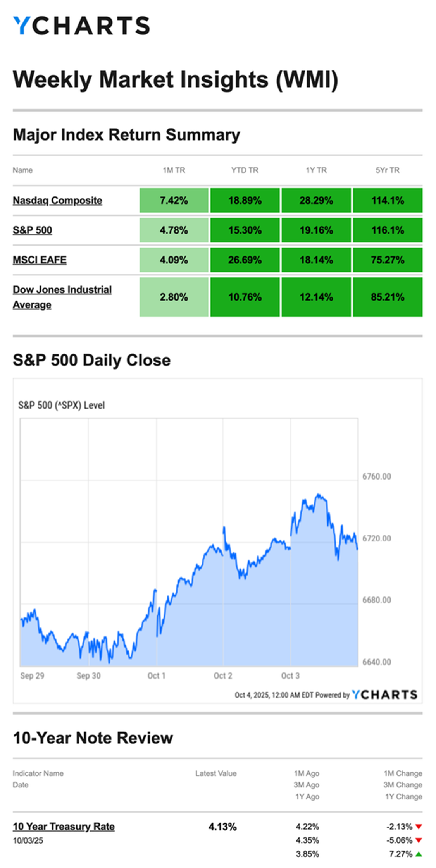436x868 pixels.
Task: Click the 1M TR column header
Action: [x=174, y=170]
